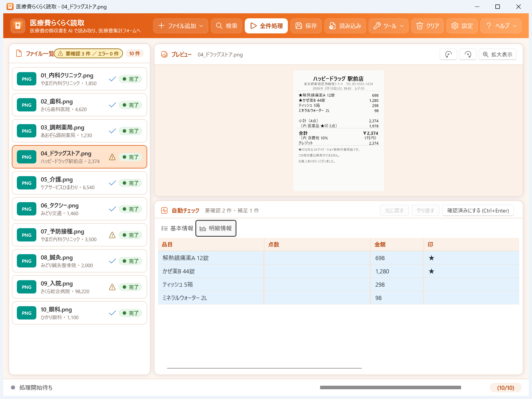Open 設定 settings
This screenshot has width=532, height=399.
point(462,26)
